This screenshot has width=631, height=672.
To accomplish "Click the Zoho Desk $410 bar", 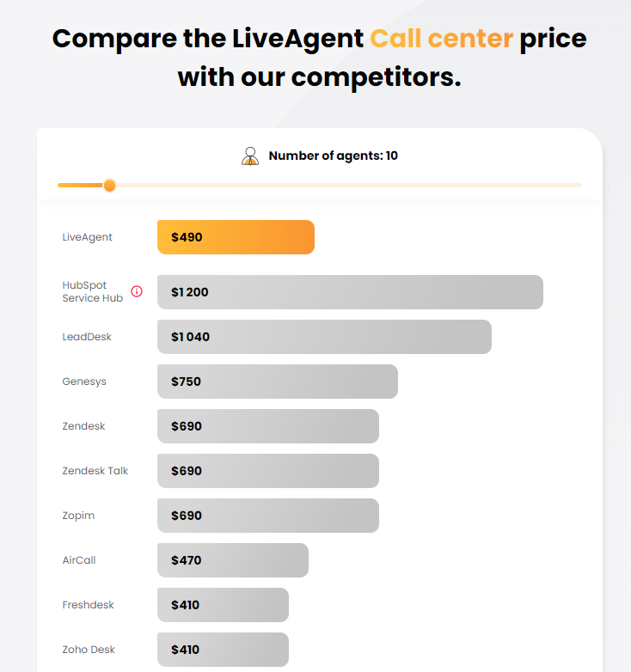I will (223, 650).
